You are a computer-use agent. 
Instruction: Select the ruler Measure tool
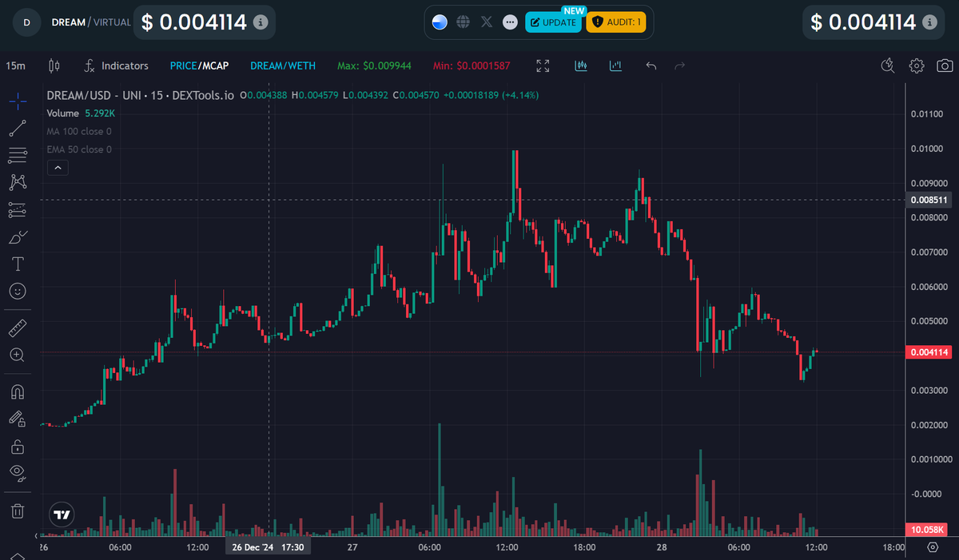pos(18,328)
